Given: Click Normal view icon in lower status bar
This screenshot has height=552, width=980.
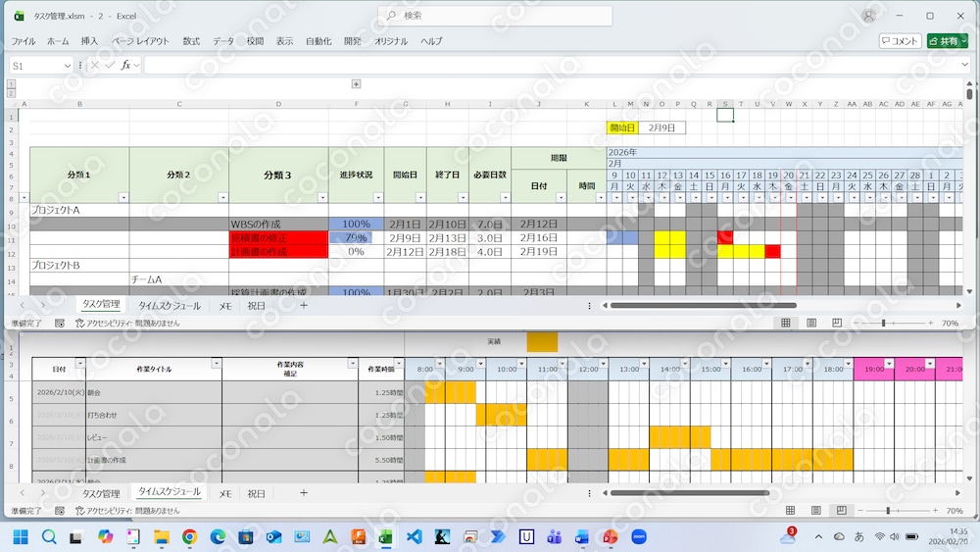Looking at the screenshot, I should [x=790, y=510].
